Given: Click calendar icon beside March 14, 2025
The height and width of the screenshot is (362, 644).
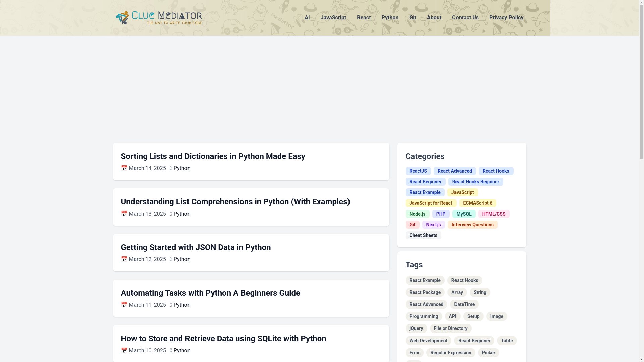Looking at the screenshot, I should coord(124,168).
